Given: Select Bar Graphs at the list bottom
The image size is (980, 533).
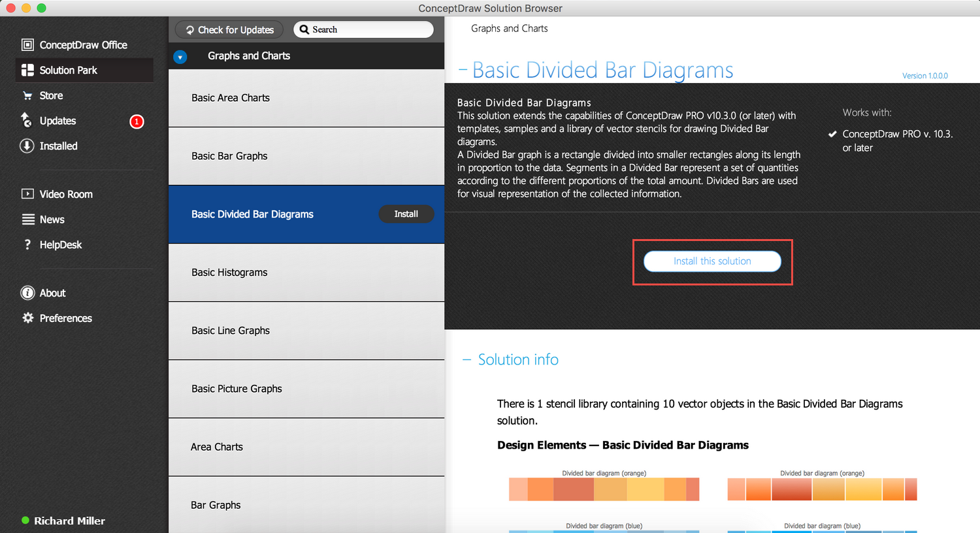Looking at the screenshot, I should [306, 505].
